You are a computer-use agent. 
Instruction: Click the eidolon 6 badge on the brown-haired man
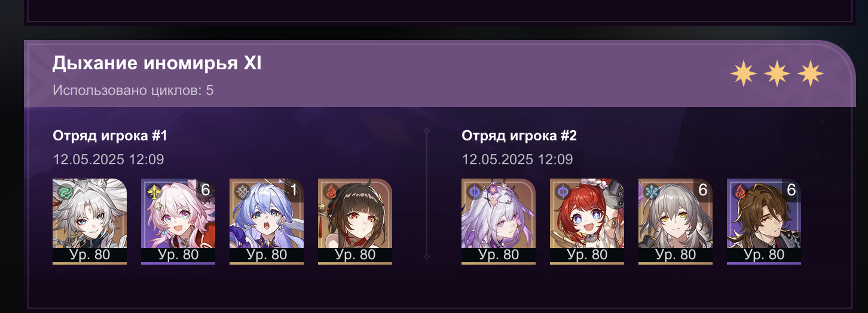pyautogui.click(x=791, y=191)
